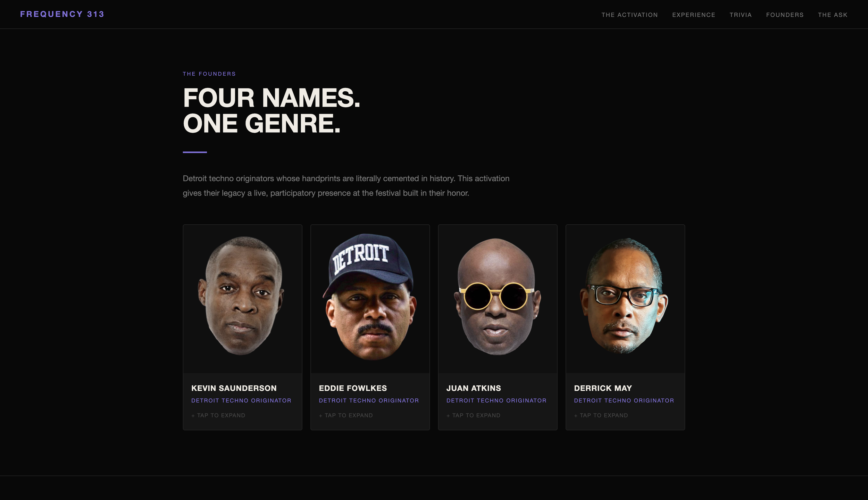Select the DERRICK MAY name heading
The image size is (868, 500).
click(x=603, y=388)
